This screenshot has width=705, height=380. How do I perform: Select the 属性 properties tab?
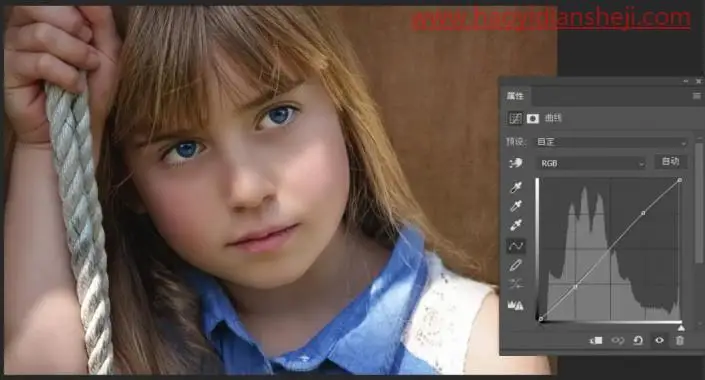tap(515, 96)
